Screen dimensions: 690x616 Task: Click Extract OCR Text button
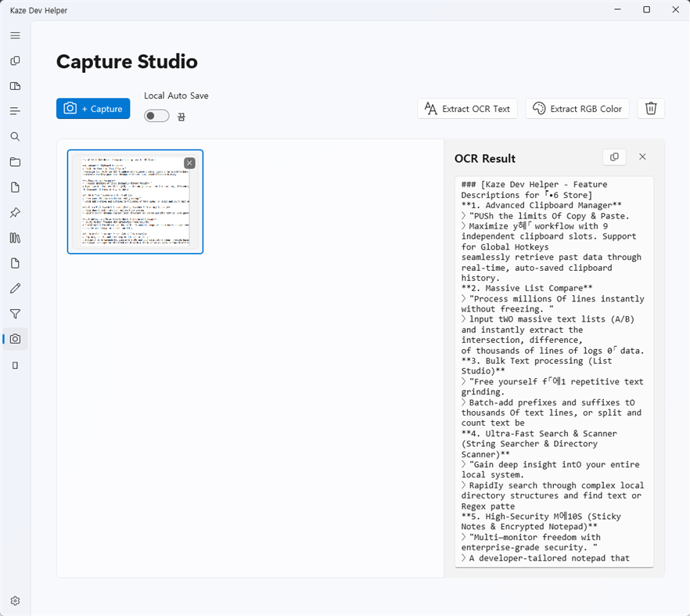(x=467, y=108)
